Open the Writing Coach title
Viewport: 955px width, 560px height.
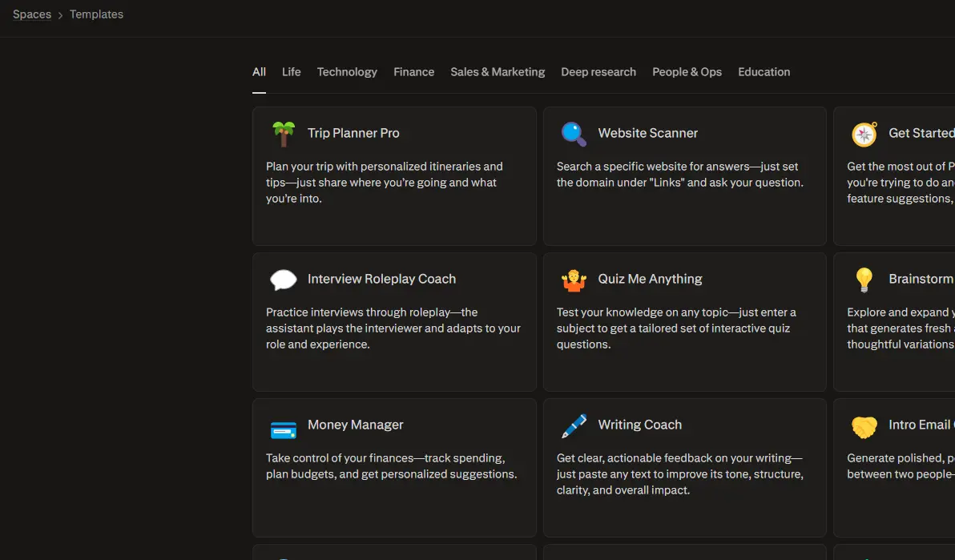coord(640,425)
